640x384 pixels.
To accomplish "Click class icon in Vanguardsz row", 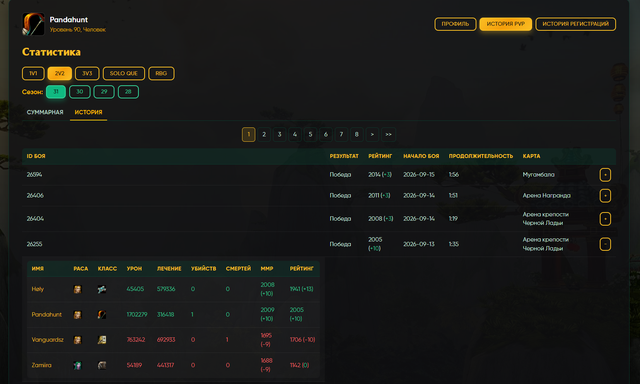I will click(102, 340).
